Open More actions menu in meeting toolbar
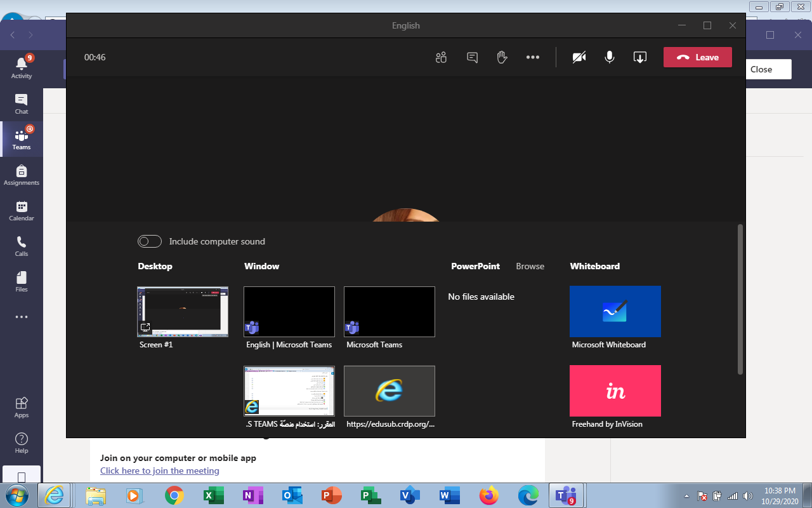The width and height of the screenshot is (812, 508). point(533,57)
